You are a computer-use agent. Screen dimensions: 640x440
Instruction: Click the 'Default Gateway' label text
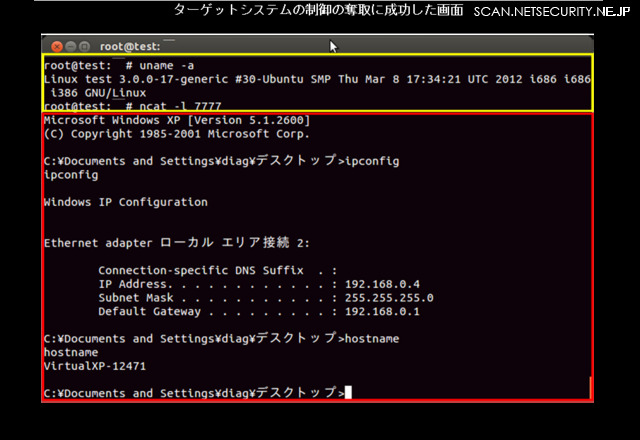(149, 311)
